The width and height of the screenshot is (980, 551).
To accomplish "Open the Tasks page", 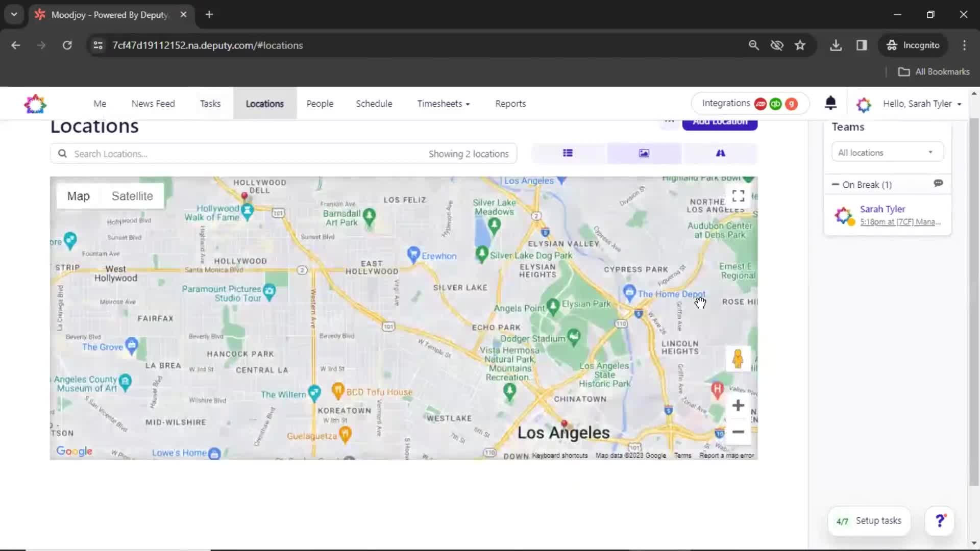I will (210, 104).
